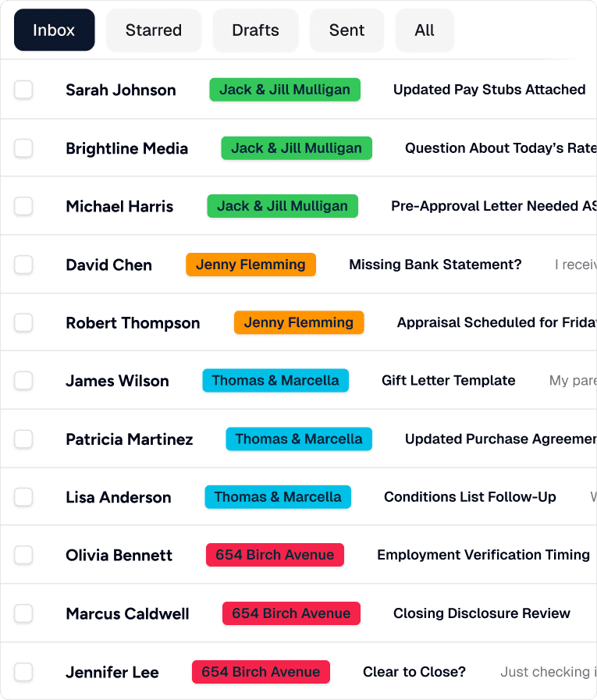Select Jennifer Lee's message checkbox
Image resolution: width=597 pixels, height=700 pixels.
coord(23,672)
